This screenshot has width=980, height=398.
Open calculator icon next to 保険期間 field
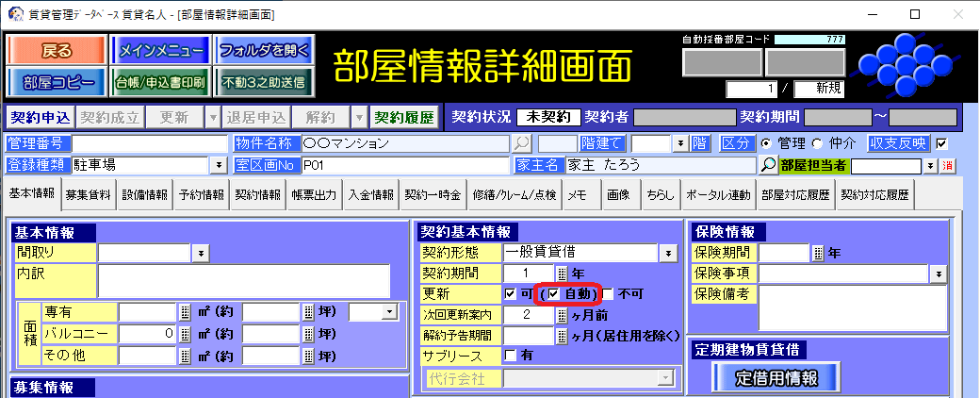[818, 253]
